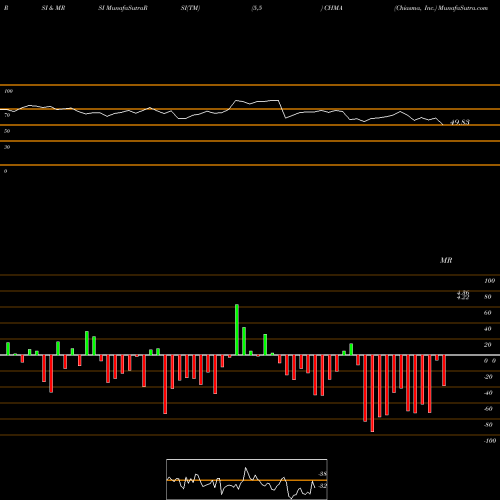The image size is (500, 500).
Task: Click the RSI value 49.83
Action: tap(460, 122)
